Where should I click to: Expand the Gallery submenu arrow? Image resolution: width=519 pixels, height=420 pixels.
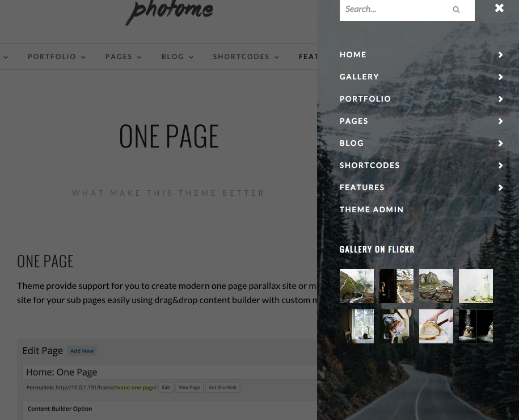[500, 77]
